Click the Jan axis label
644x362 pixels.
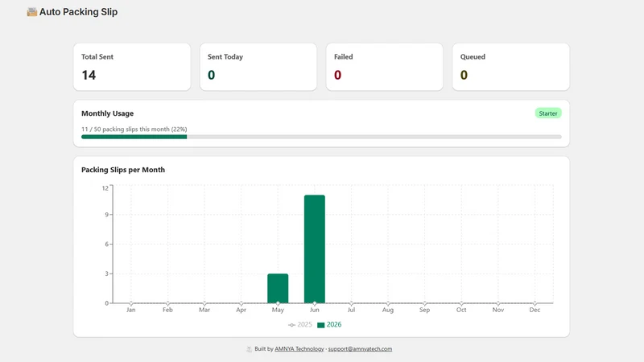(x=131, y=310)
